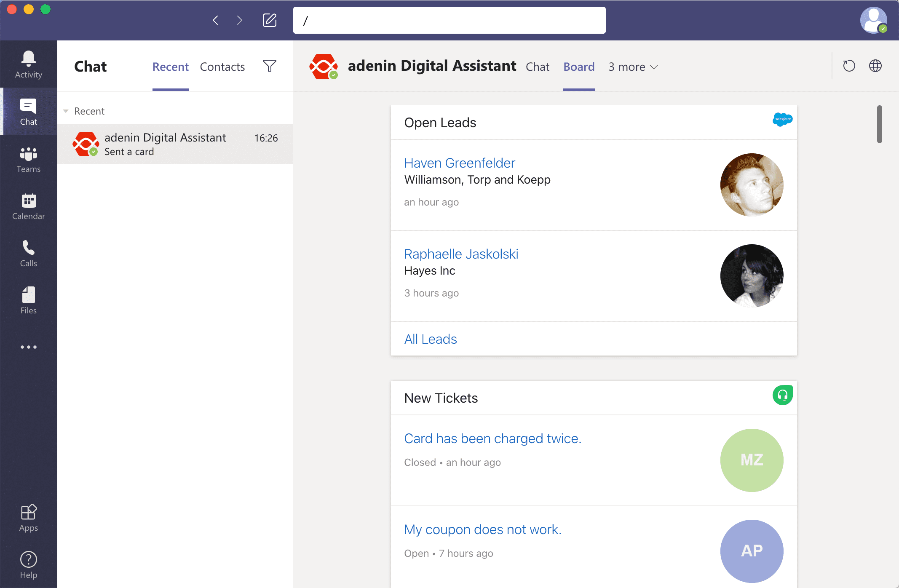Image resolution: width=899 pixels, height=588 pixels.
Task: Expand the '3 more' tabs dropdown
Action: coord(633,67)
